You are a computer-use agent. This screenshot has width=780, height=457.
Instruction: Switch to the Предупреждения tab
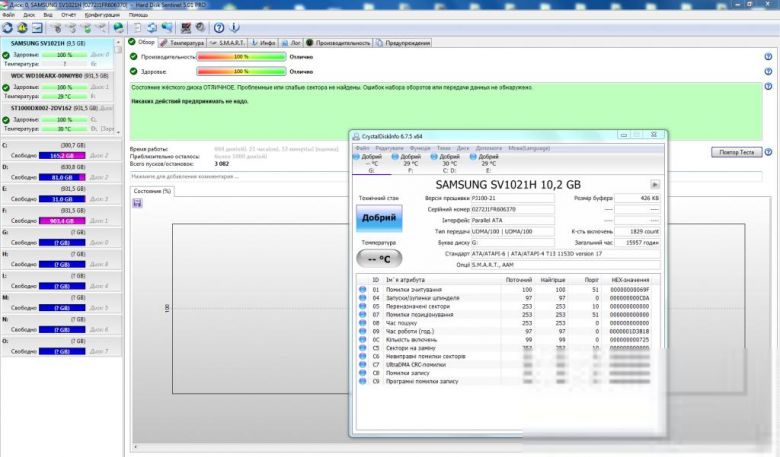[x=403, y=43]
